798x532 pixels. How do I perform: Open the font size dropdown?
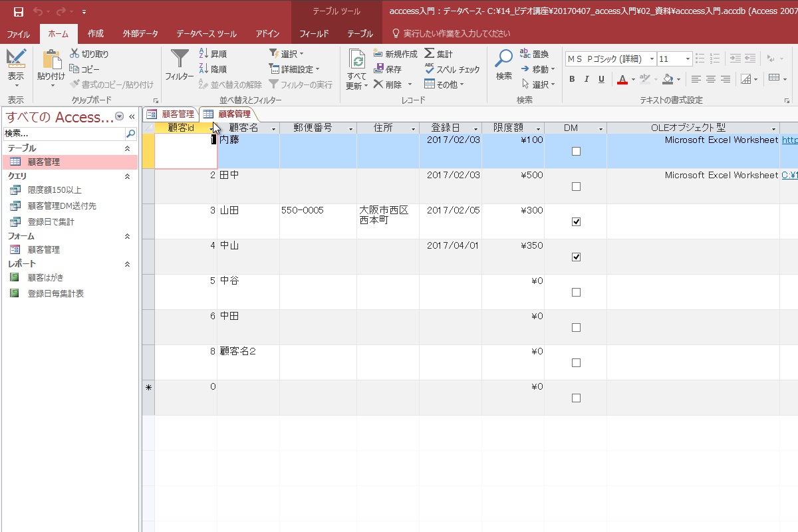tap(688, 59)
